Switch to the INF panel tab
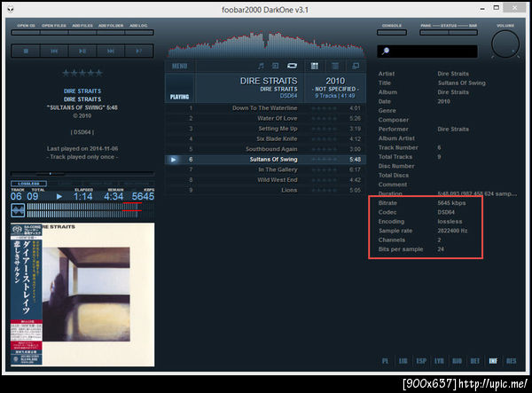The image size is (532, 393). click(x=493, y=361)
